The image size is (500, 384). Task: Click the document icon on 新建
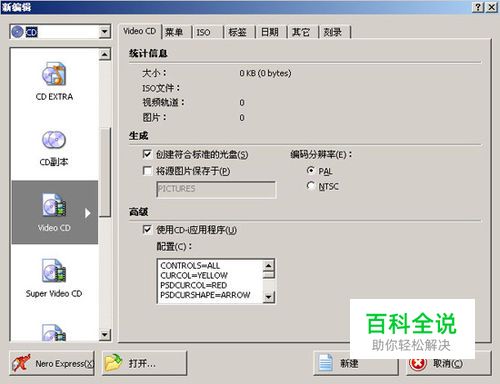pyautogui.click(x=325, y=363)
